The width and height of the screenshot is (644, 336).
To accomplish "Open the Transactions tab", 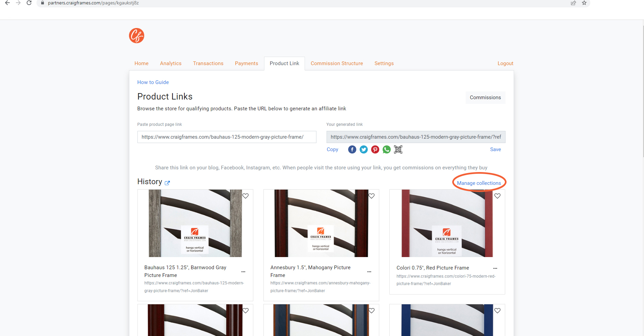I will 208,63.
